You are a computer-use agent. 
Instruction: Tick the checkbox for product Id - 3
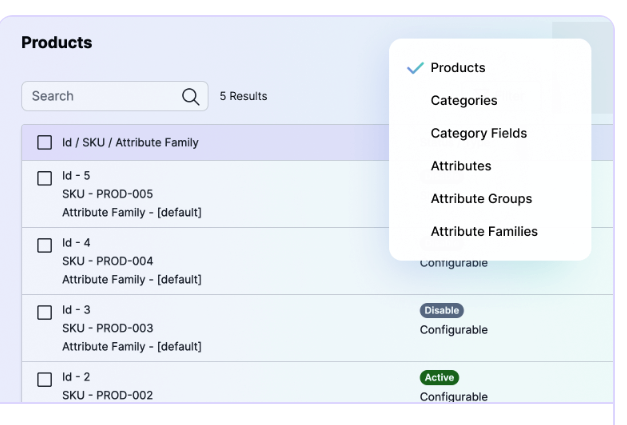(44, 312)
